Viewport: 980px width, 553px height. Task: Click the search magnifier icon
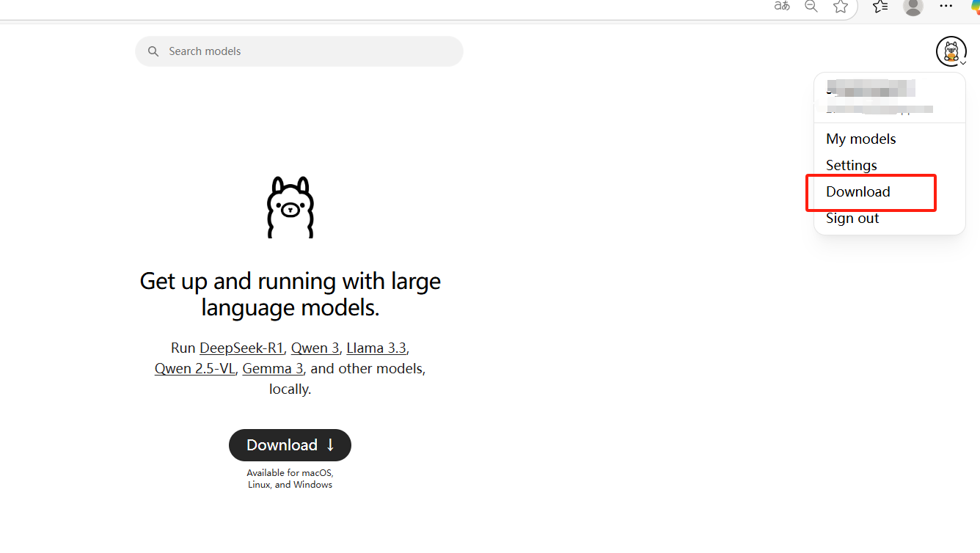153,51
